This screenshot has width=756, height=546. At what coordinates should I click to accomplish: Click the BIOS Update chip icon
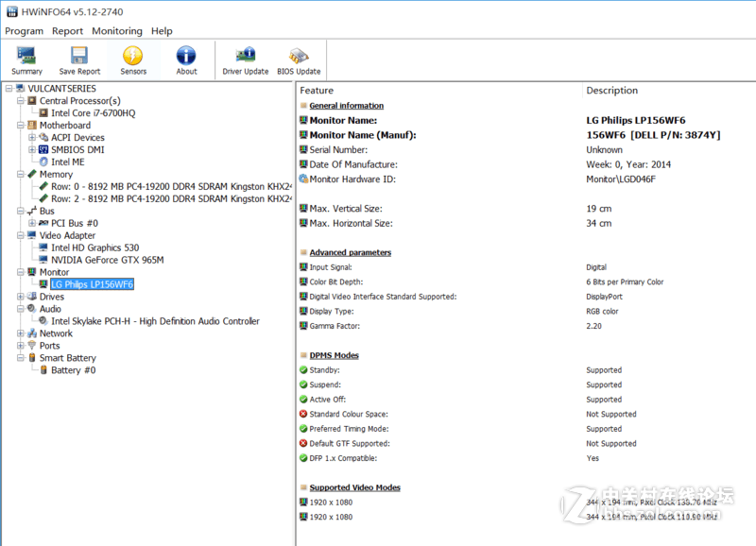tap(299, 60)
